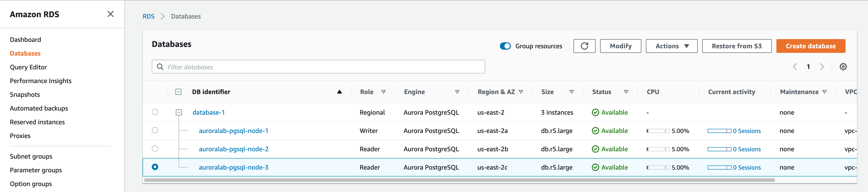Viewport: 868px width, 192px height.
Task: Go to next page arrow
Action: point(822,67)
